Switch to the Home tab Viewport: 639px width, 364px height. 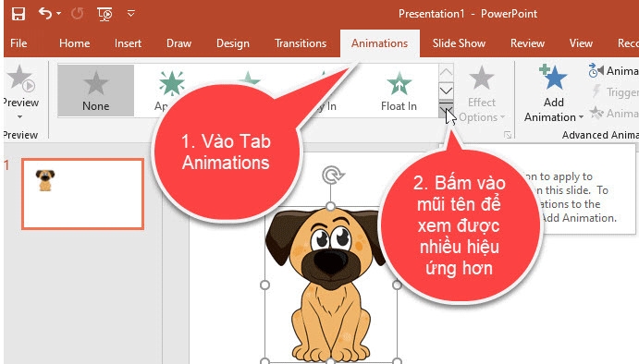click(75, 43)
